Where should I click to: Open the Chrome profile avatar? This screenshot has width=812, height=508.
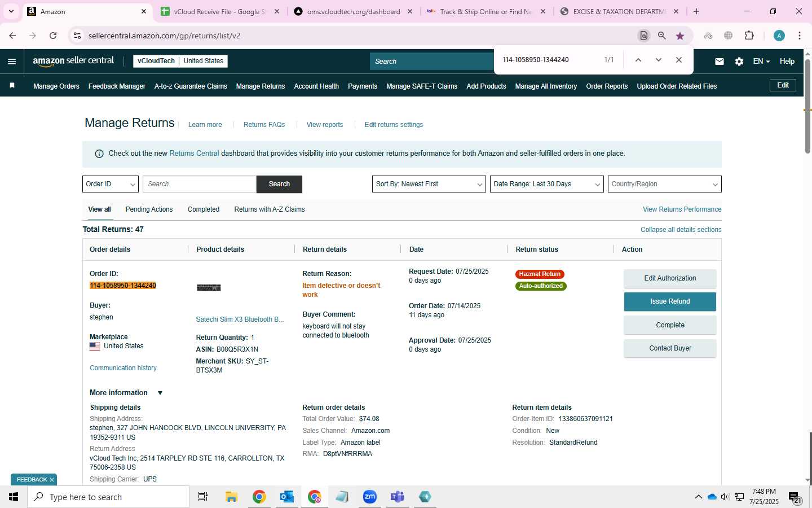[779, 36]
